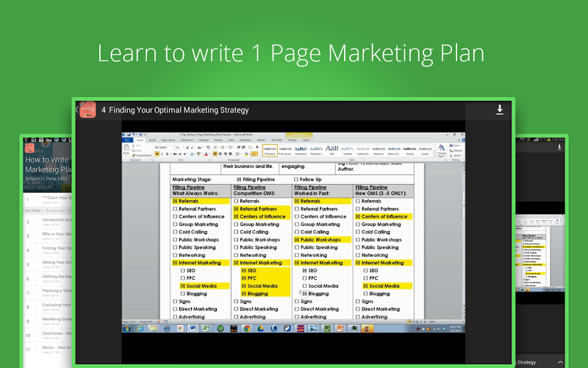Viewport: 588px width, 368px height.
Task: Open lecture 2 Introduction in left list
Action: point(47,222)
